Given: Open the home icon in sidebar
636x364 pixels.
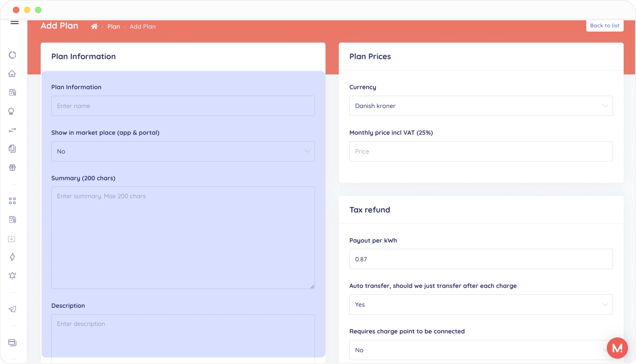Looking at the screenshot, I should click(x=12, y=74).
